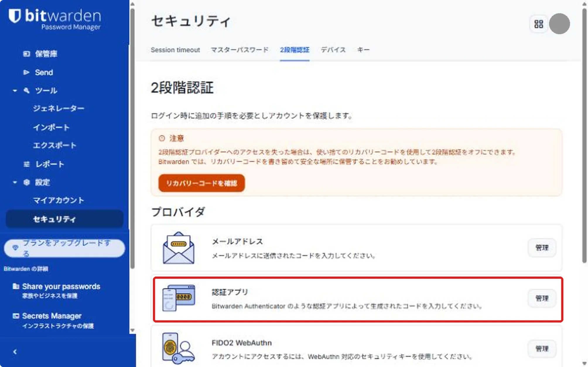Click the Bitwarden の詳細 label
The image size is (588, 367).
[x=26, y=269]
